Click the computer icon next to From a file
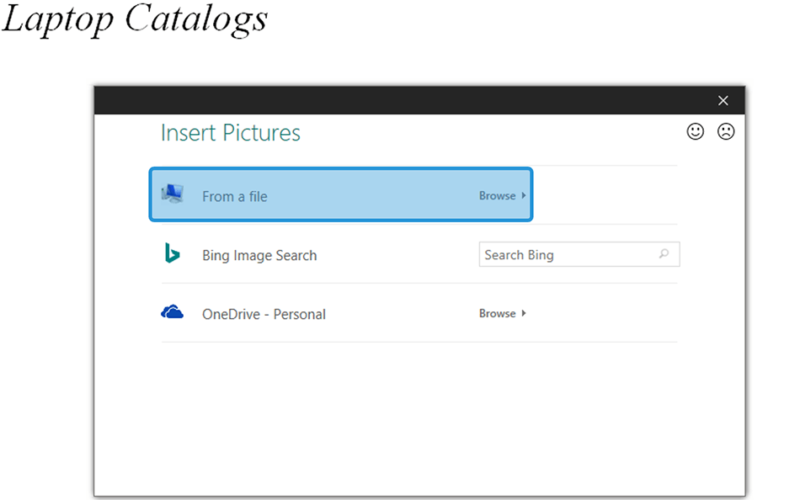This screenshot has width=800, height=500. point(172,194)
